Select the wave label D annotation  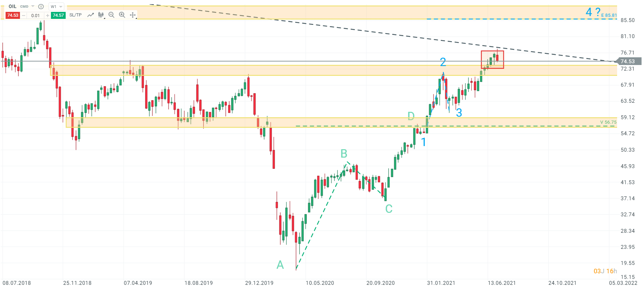[411, 116]
